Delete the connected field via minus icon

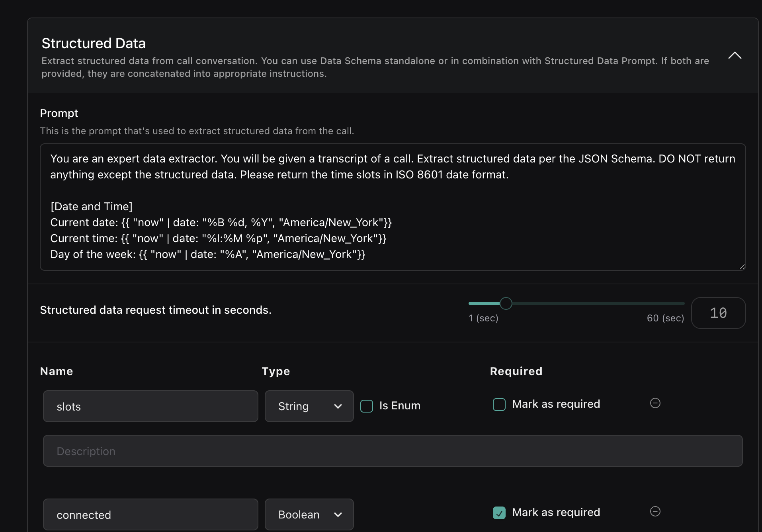655,511
